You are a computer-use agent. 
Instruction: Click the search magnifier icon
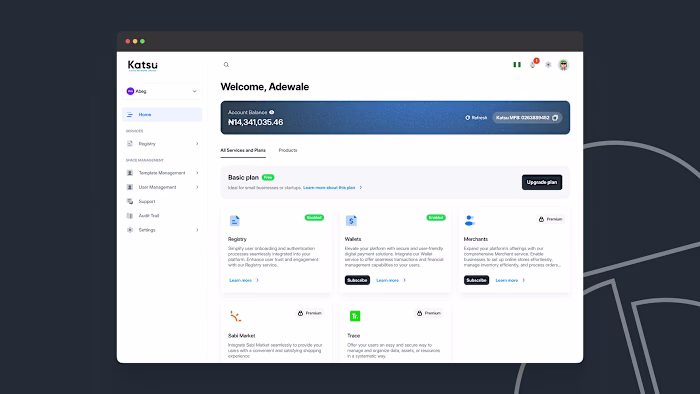click(x=226, y=65)
